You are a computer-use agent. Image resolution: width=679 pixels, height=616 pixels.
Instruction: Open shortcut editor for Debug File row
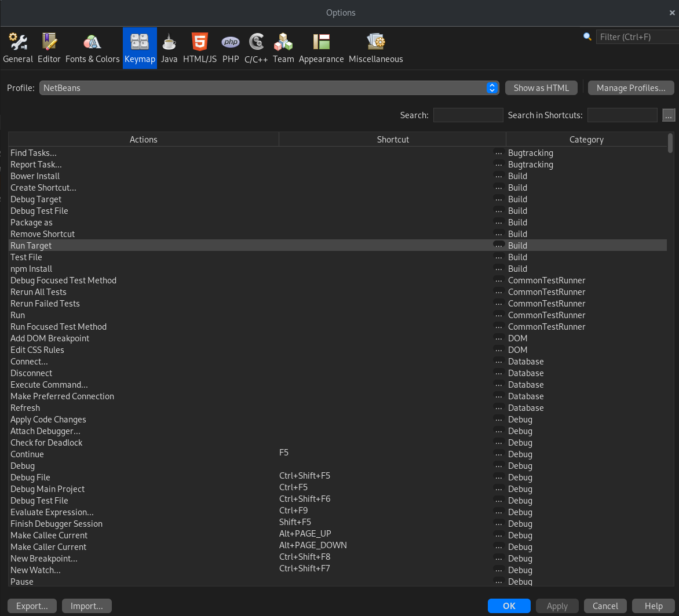click(x=498, y=478)
